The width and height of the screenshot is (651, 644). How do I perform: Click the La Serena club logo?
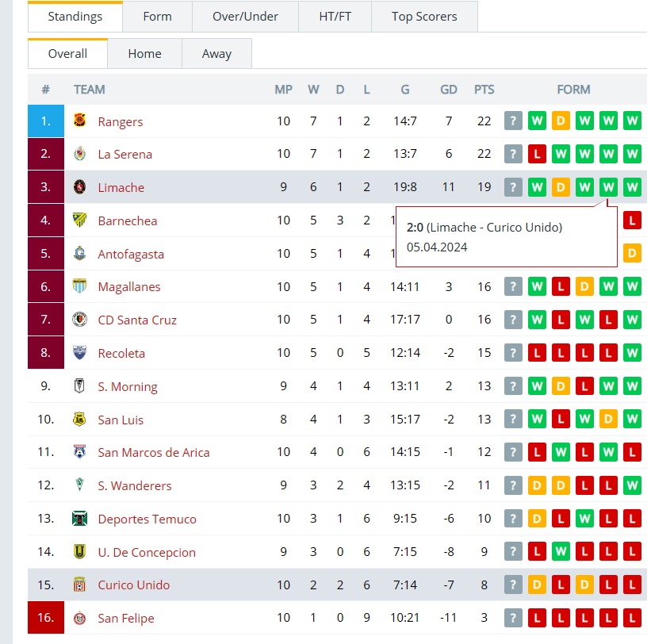pos(80,154)
